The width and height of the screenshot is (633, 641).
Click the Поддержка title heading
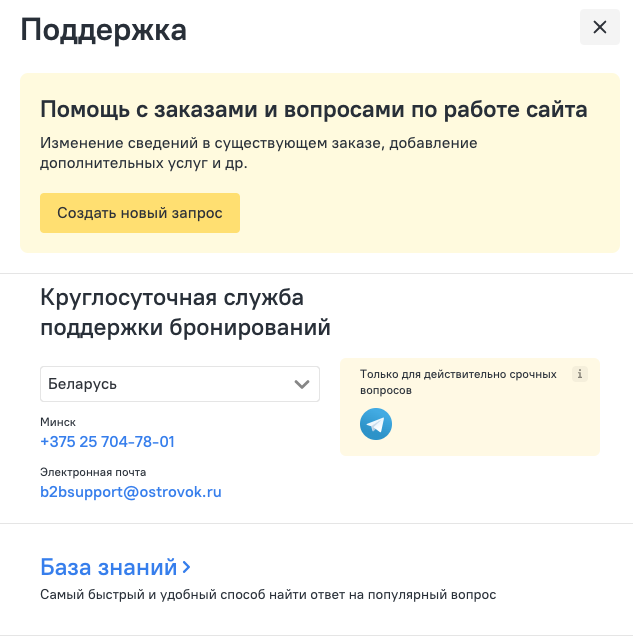[x=103, y=30]
